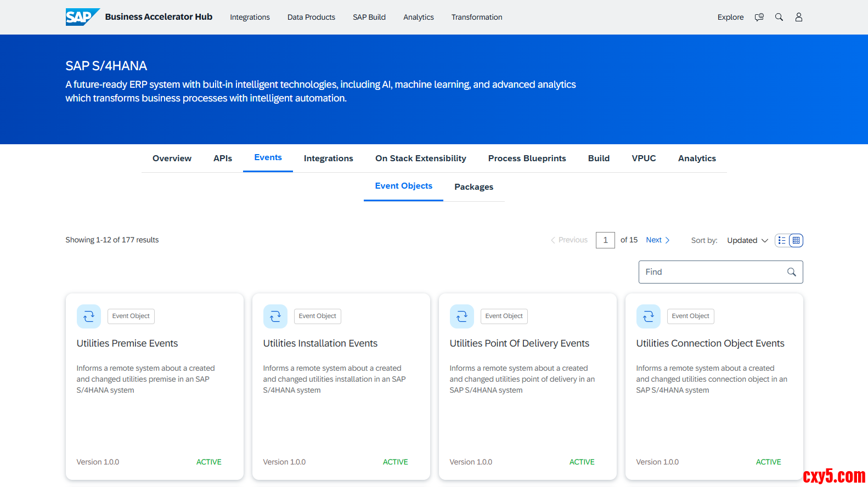Click the Find search field
The width and height of the screenshot is (868, 487).
point(713,272)
